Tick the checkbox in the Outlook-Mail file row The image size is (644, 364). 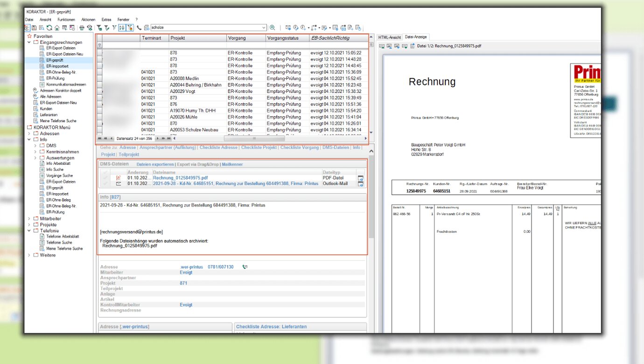[105, 184]
